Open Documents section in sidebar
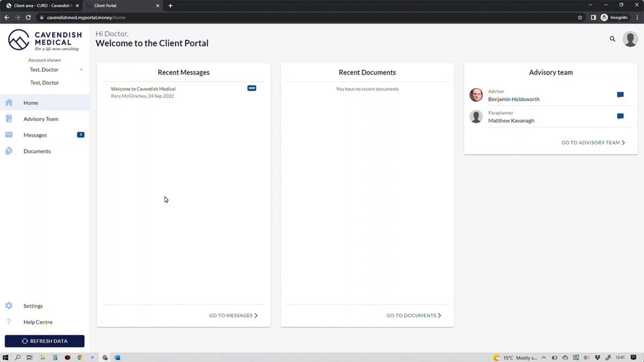The image size is (644, 362). (37, 151)
